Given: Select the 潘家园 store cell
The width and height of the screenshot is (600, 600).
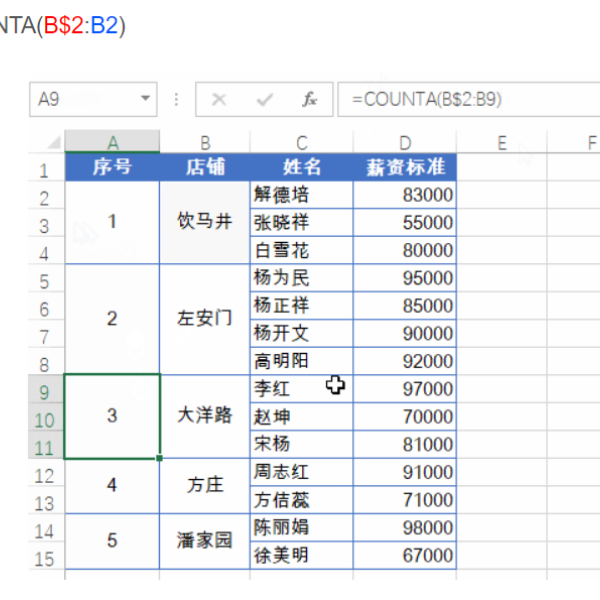Looking at the screenshot, I should click(204, 541).
